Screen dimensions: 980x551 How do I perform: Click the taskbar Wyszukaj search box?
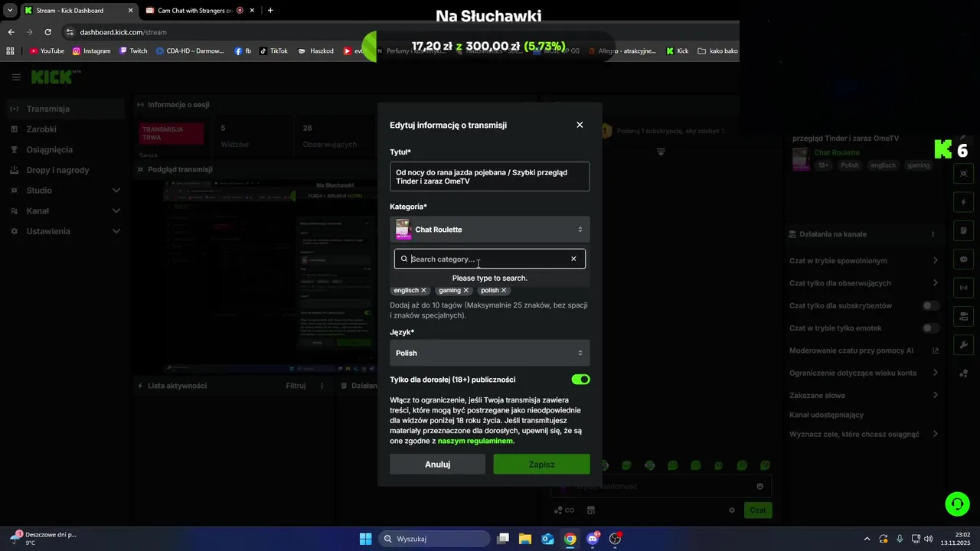point(434,539)
